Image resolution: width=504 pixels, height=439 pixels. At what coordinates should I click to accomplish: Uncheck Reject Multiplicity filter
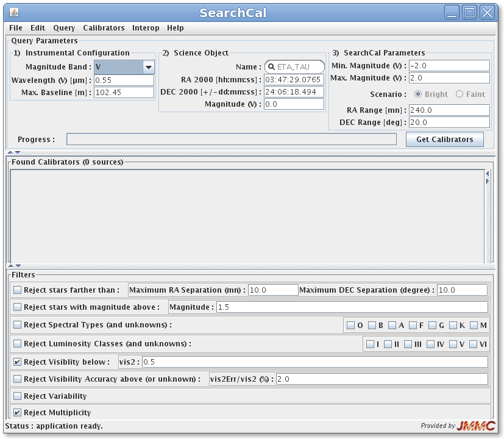(x=17, y=412)
